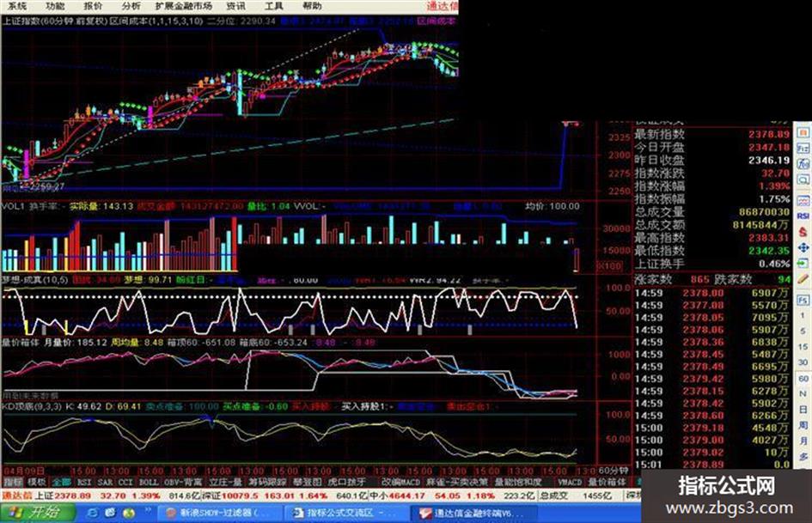Select the 60-minute period button

tap(803, 379)
